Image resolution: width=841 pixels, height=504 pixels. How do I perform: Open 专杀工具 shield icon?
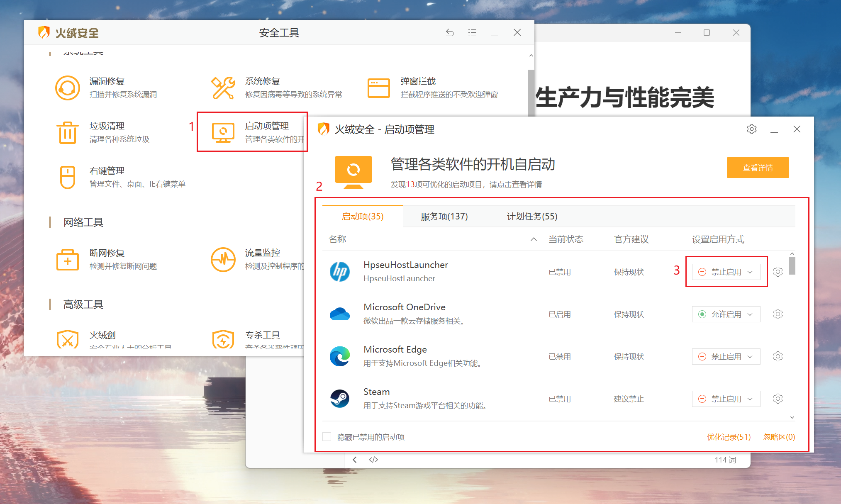tap(223, 340)
